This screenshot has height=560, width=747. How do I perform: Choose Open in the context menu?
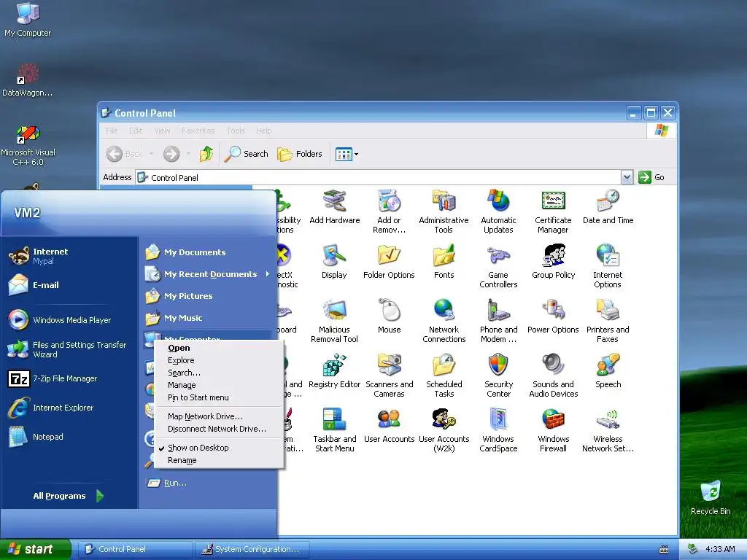click(x=219, y=348)
